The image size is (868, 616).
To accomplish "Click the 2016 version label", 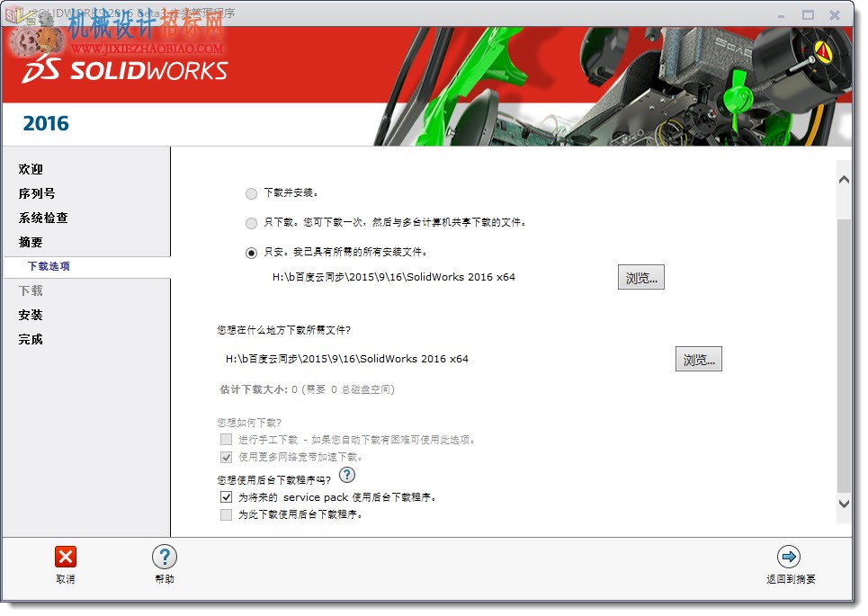I will pos(46,123).
